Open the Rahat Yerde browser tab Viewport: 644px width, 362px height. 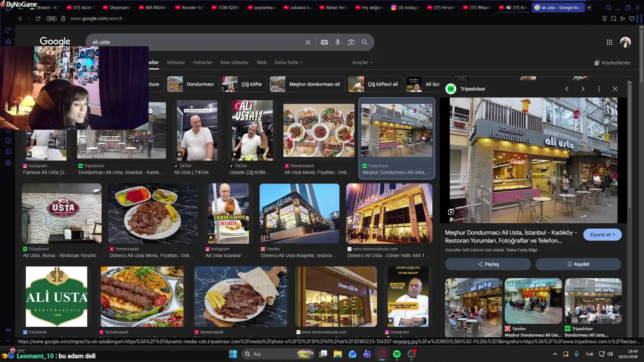pyautogui.click(x=333, y=8)
